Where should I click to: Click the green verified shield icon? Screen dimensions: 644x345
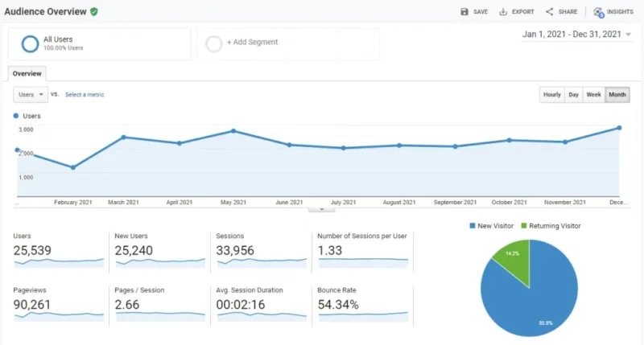click(x=94, y=12)
